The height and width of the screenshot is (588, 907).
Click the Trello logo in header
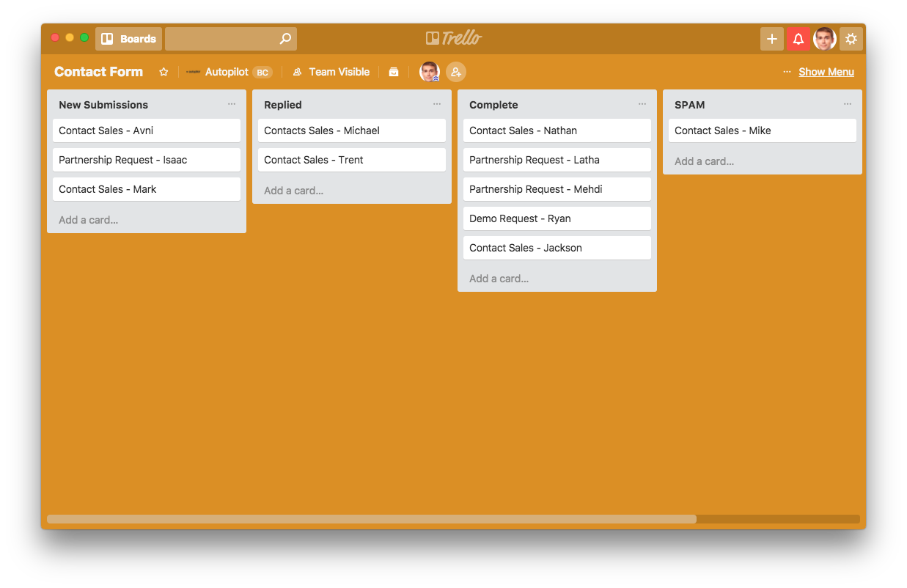pyautogui.click(x=454, y=38)
